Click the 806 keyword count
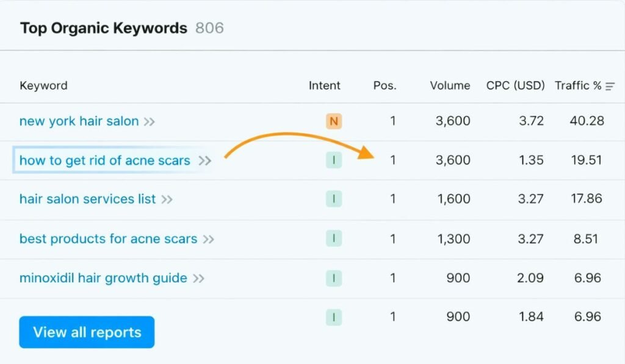 211,27
